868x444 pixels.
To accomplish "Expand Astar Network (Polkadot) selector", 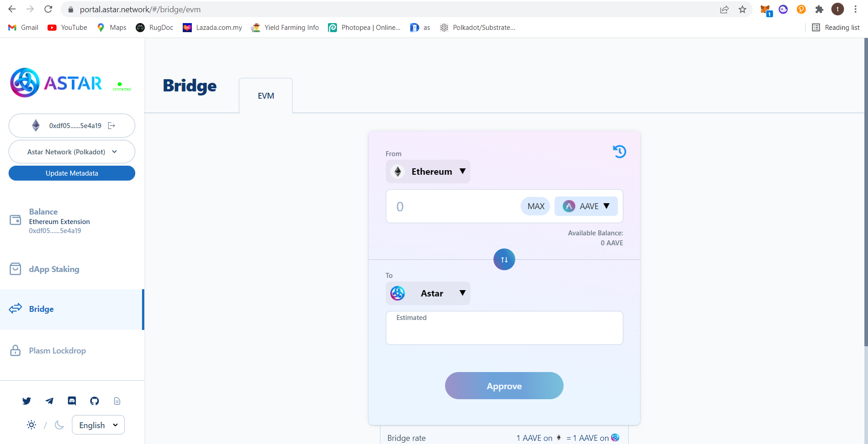I will (x=72, y=152).
